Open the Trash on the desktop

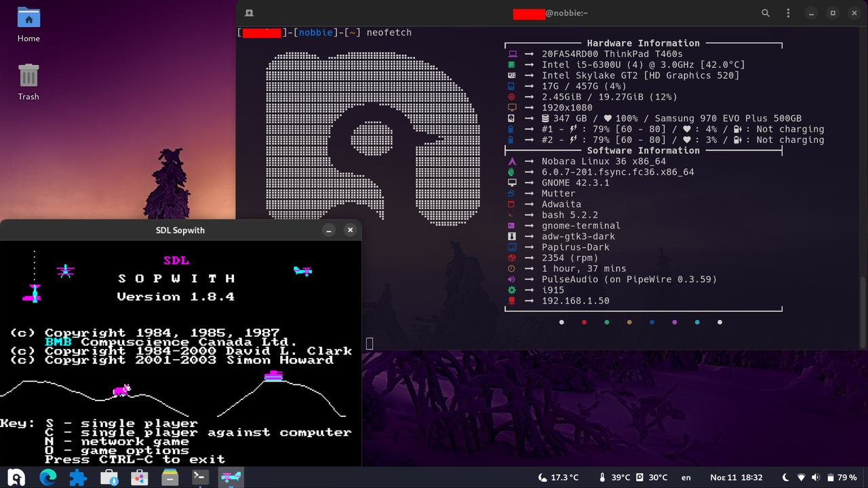click(x=28, y=82)
